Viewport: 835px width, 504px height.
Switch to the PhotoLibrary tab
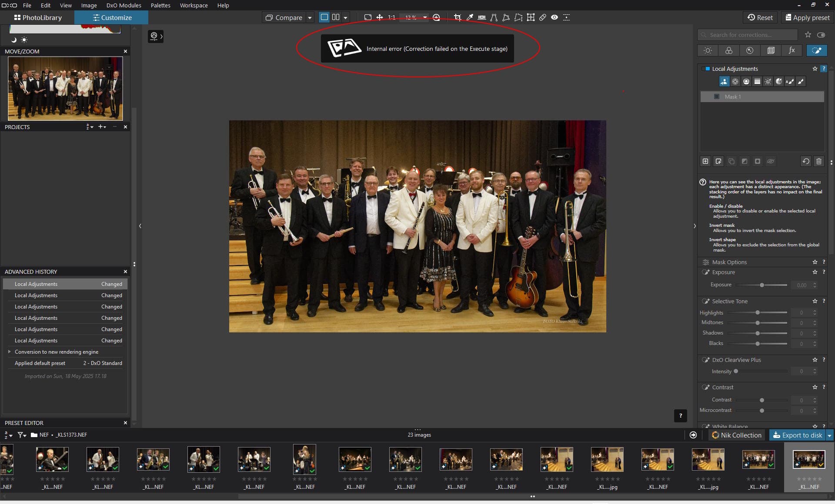pyautogui.click(x=38, y=17)
